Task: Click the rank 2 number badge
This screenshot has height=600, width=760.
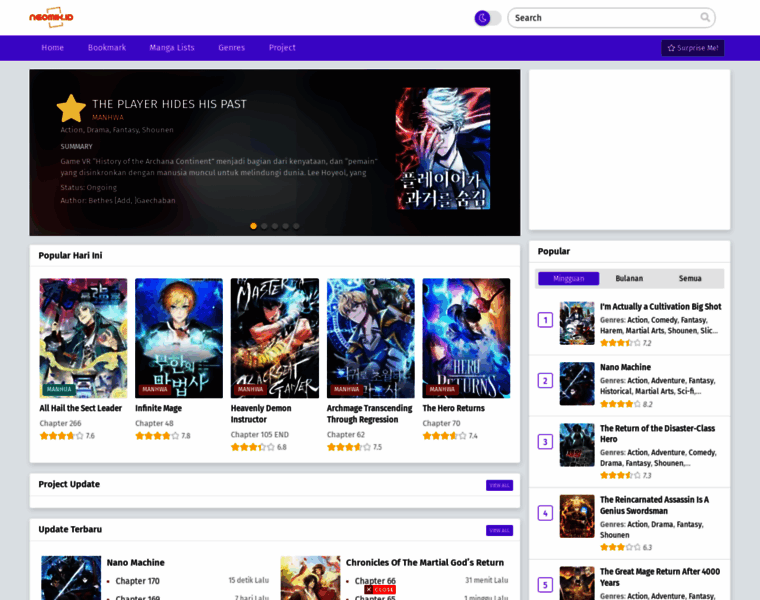Action: (x=545, y=380)
